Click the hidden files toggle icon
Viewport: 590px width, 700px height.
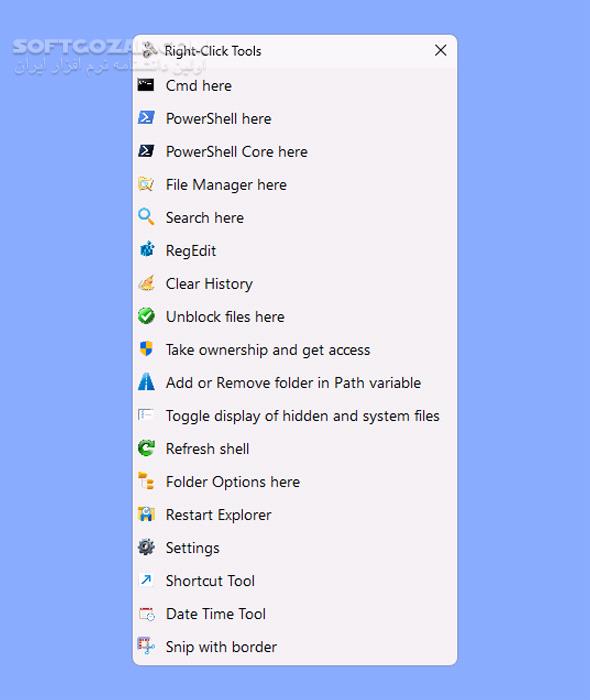click(x=146, y=415)
